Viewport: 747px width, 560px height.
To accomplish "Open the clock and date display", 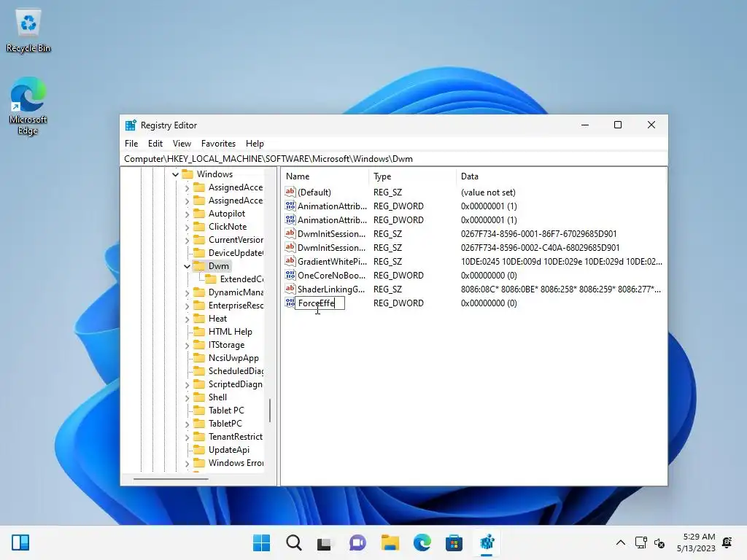I will [x=696, y=542].
